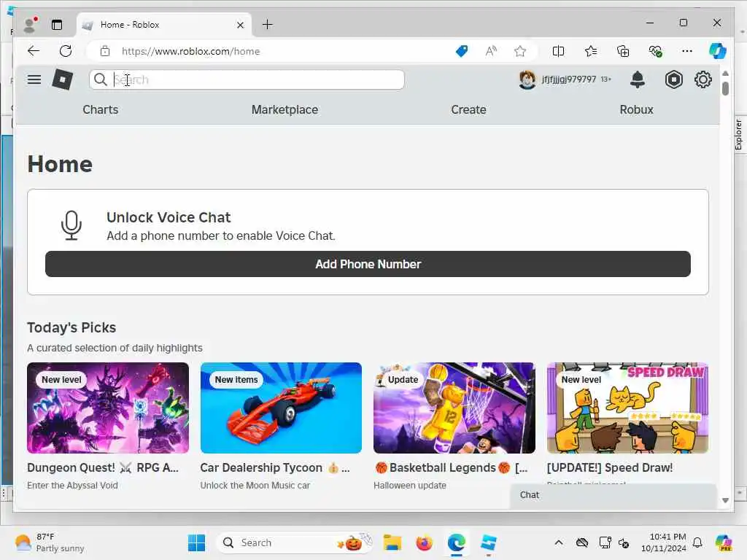Click the Today's Picks heading
Viewport: 747px width, 560px height.
[x=71, y=327]
